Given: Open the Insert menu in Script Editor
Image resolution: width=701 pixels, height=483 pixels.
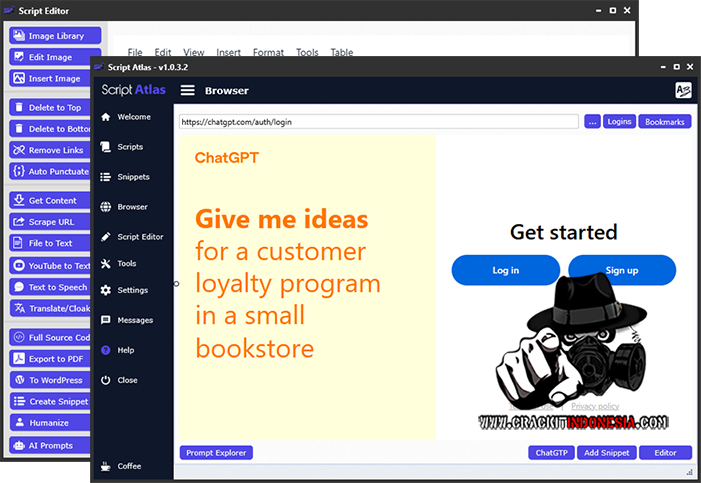Looking at the screenshot, I should coord(228,53).
